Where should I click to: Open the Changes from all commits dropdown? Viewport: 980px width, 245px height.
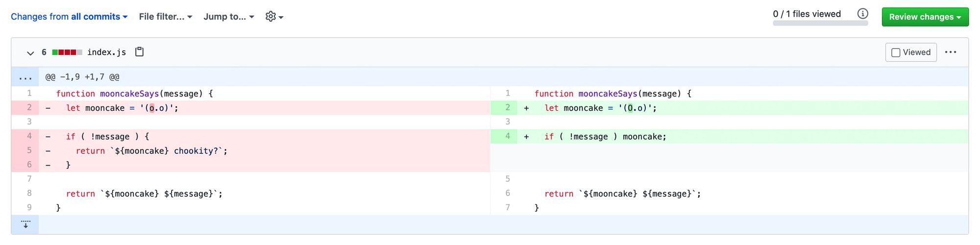(69, 17)
